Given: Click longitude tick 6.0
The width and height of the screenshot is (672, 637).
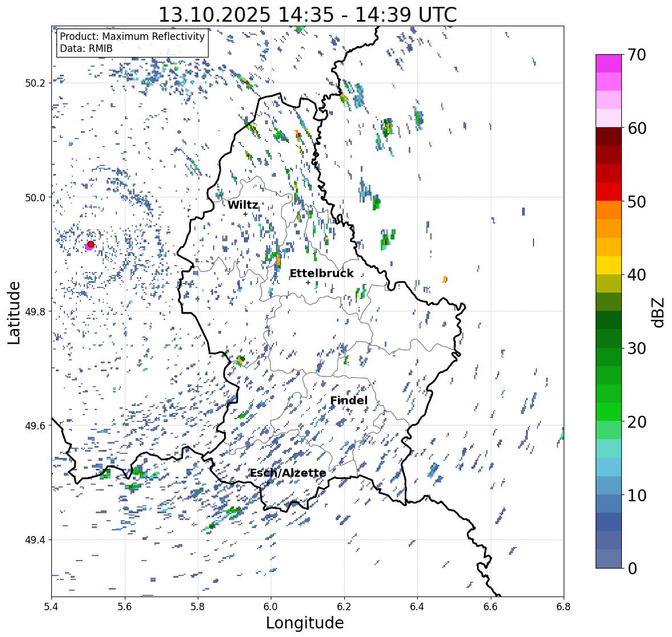Looking at the screenshot, I should pos(271,607).
